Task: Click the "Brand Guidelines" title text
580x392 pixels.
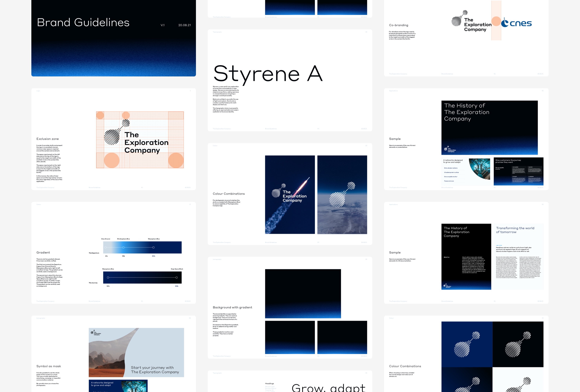Action: [x=83, y=23]
